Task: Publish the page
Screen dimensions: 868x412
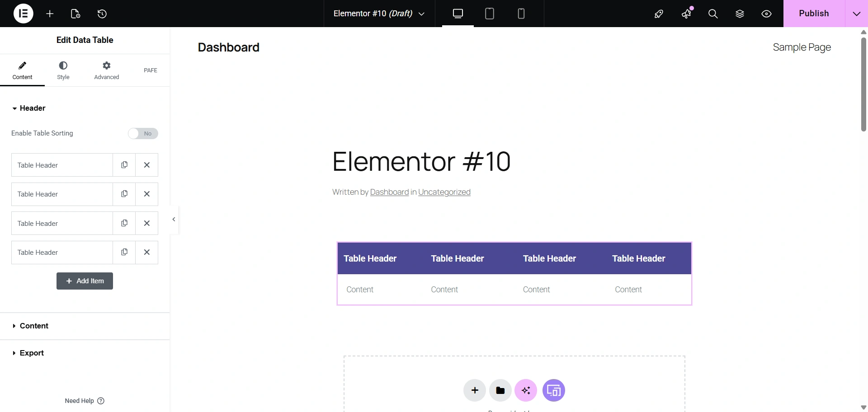Action: point(814,14)
